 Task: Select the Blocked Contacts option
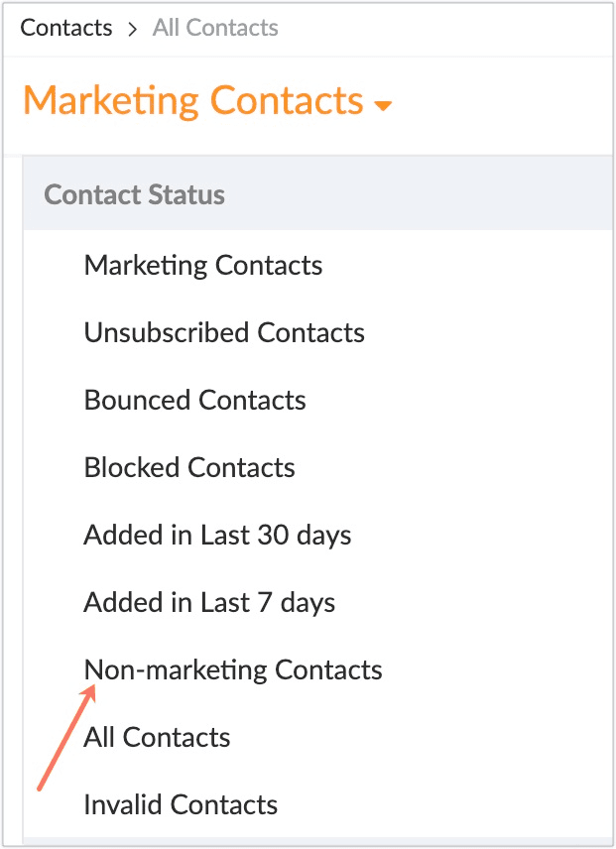pyautogui.click(x=189, y=467)
